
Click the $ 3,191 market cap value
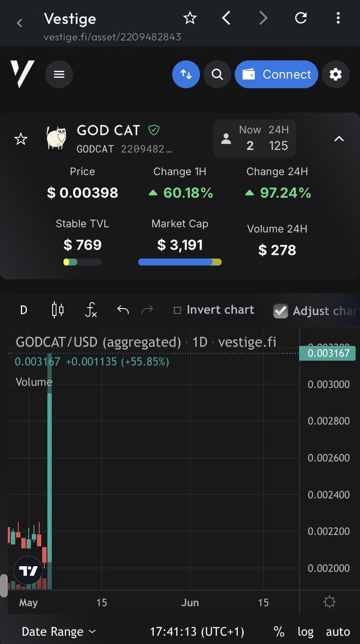[x=180, y=245]
